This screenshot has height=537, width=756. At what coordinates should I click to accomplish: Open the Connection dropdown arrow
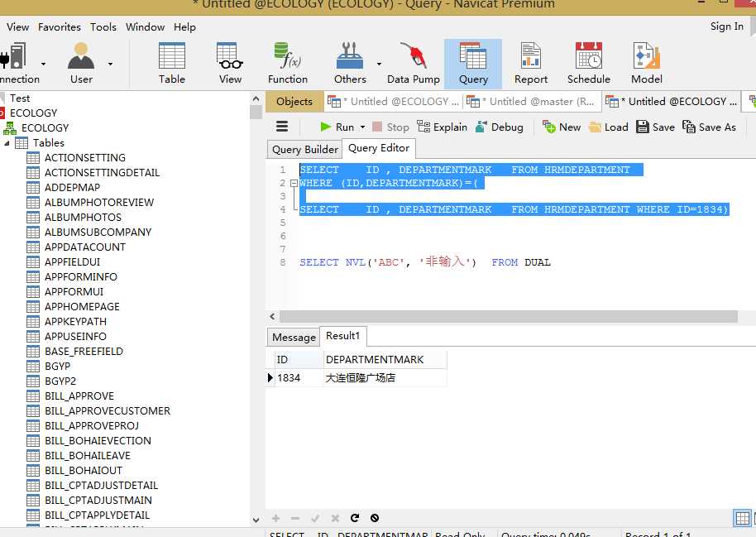click(x=43, y=64)
